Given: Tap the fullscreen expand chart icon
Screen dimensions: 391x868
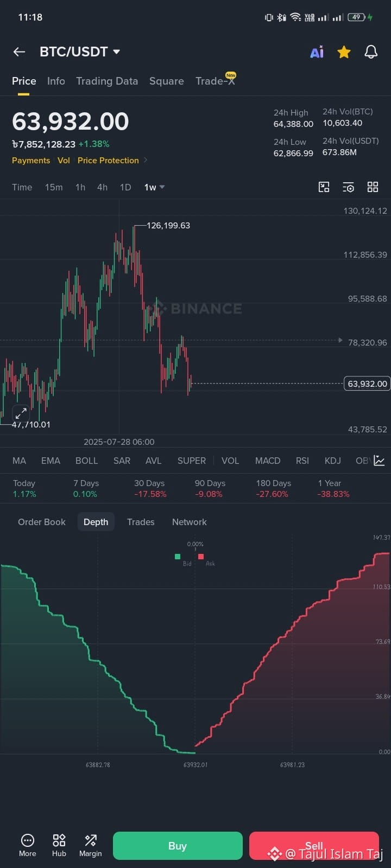Looking at the screenshot, I should [21, 413].
